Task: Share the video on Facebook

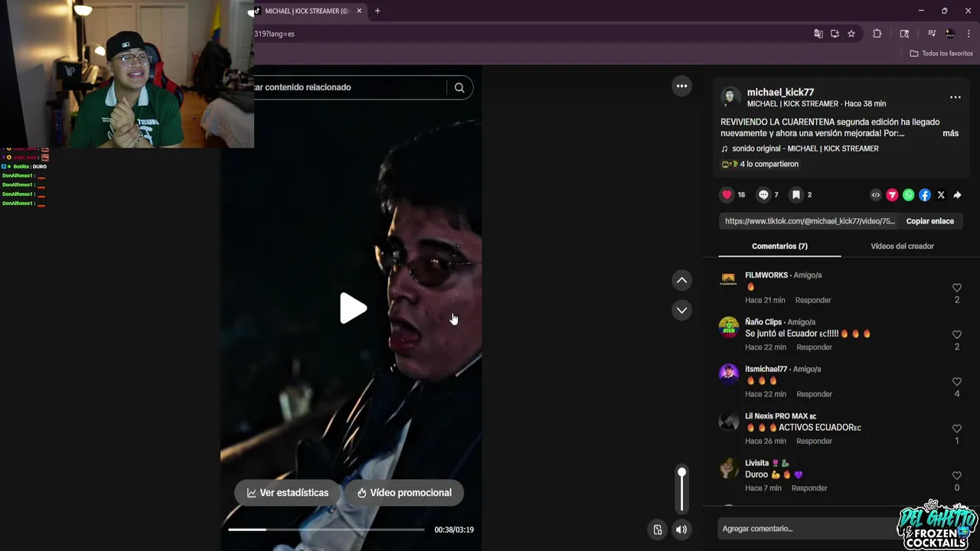Action: click(925, 195)
